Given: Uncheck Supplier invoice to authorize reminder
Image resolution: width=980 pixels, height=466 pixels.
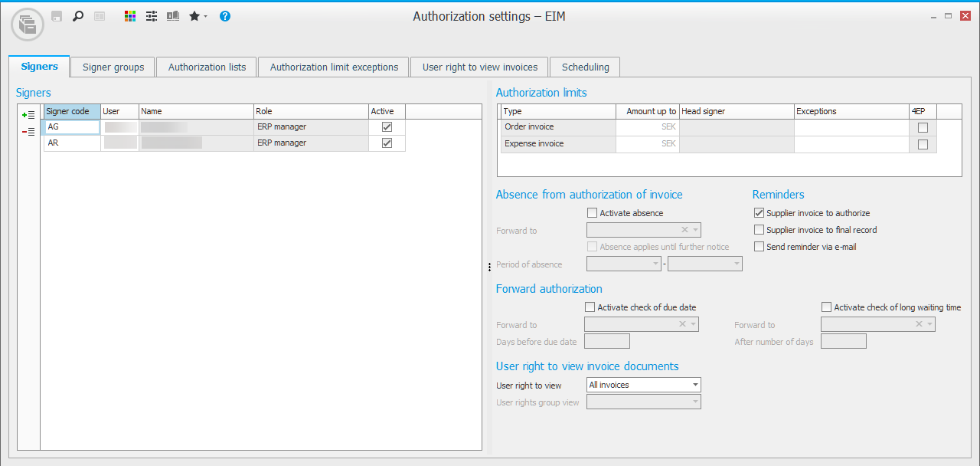Looking at the screenshot, I should (x=759, y=213).
